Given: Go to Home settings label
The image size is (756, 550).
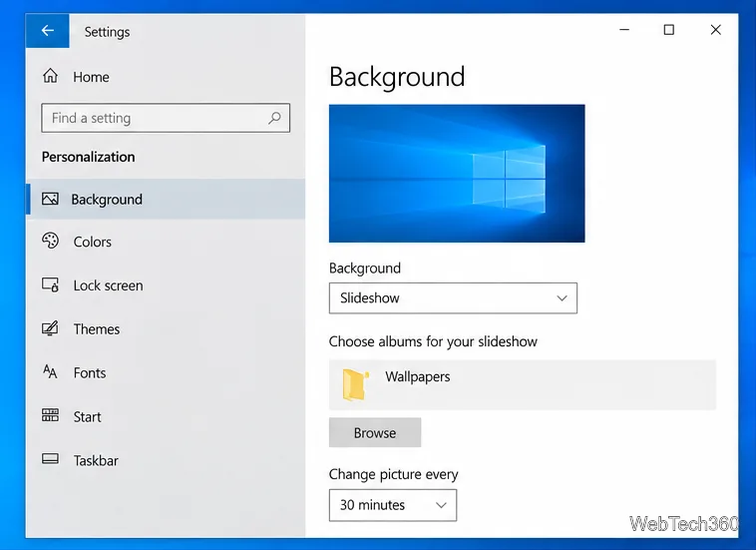Looking at the screenshot, I should click(91, 77).
